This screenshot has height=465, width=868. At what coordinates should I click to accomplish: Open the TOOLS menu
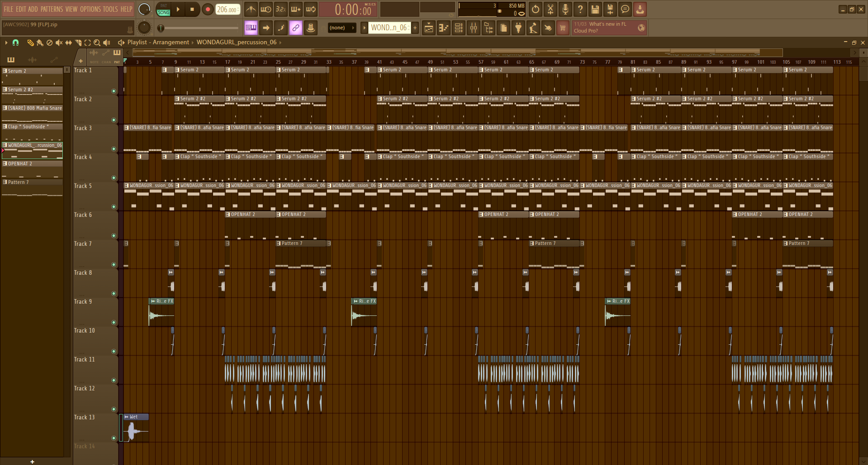[110, 9]
